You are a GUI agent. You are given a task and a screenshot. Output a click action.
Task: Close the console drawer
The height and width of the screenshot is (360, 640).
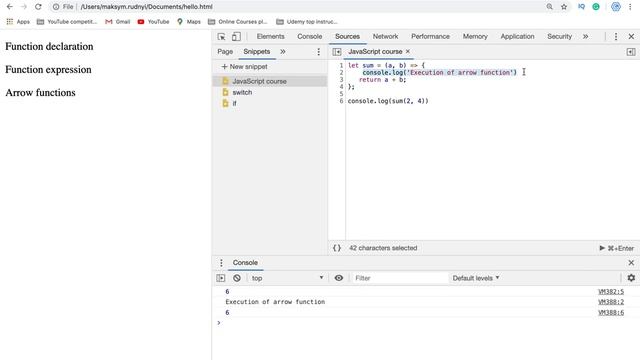(631, 263)
